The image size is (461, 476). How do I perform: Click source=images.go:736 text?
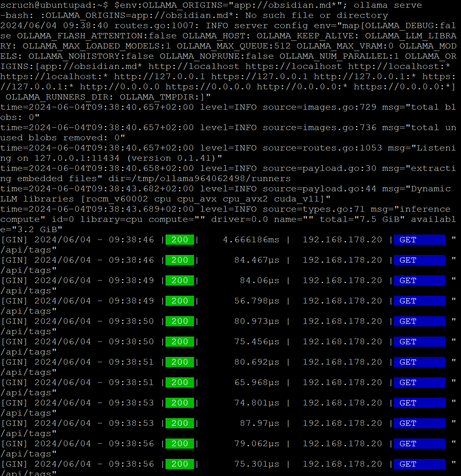[x=320, y=128]
